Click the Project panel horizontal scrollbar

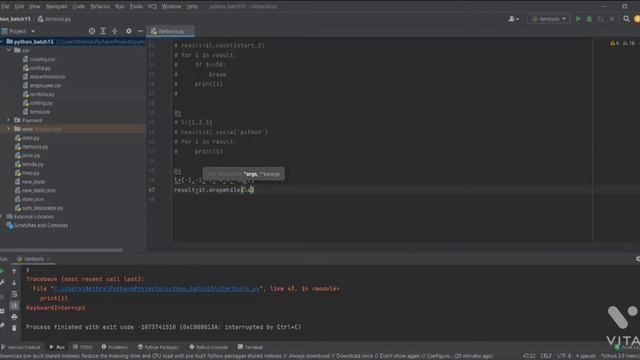tap(61, 250)
